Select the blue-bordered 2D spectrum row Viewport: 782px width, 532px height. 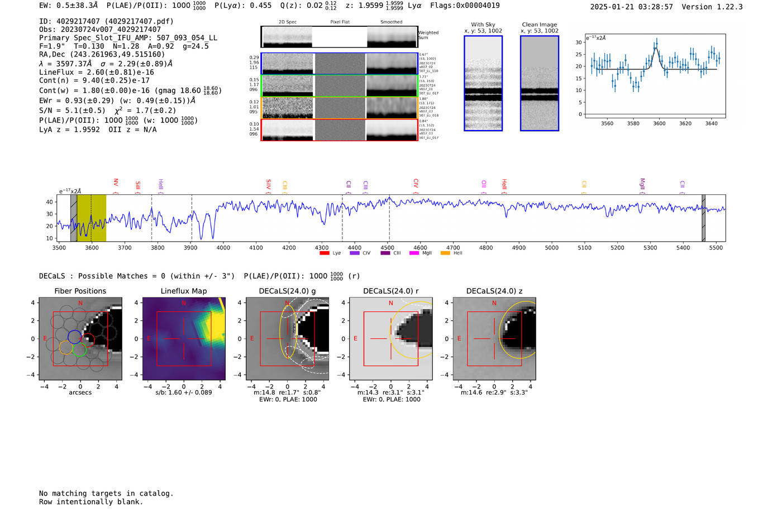[340, 64]
